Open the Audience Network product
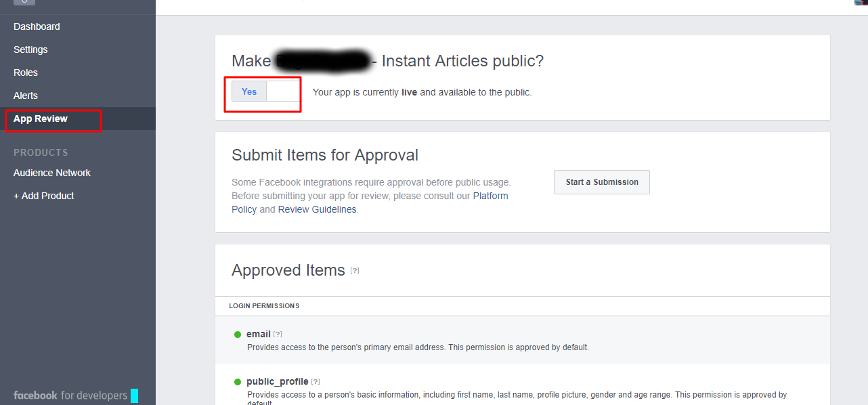 [x=52, y=173]
